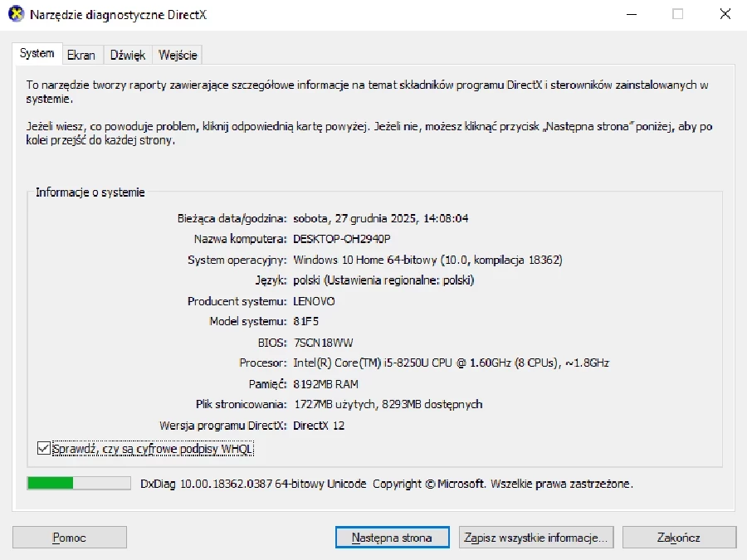Open Pomoc for help
The image size is (747, 560).
coord(69,537)
